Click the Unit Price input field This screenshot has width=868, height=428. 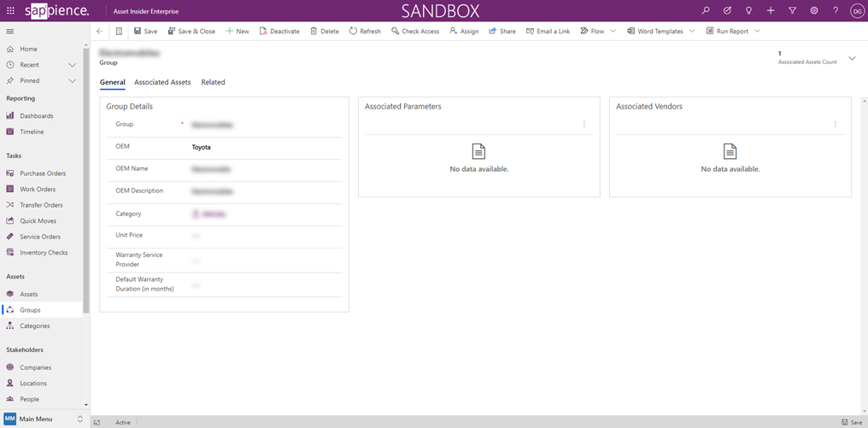[265, 235]
